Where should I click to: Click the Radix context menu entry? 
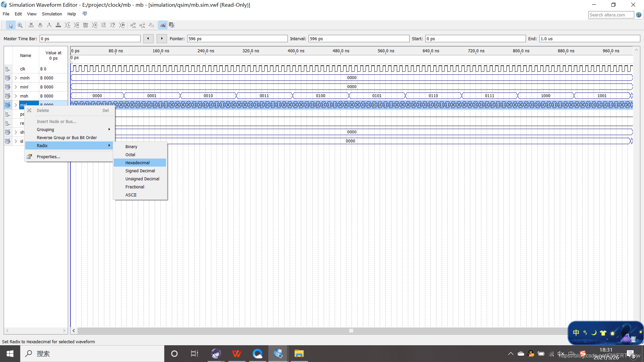pos(69,146)
